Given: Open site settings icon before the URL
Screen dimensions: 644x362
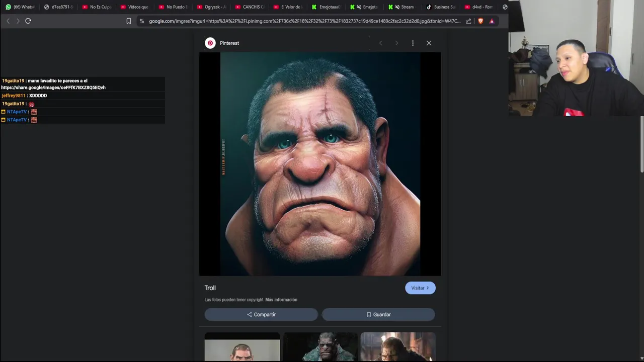Looking at the screenshot, I should (x=142, y=21).
